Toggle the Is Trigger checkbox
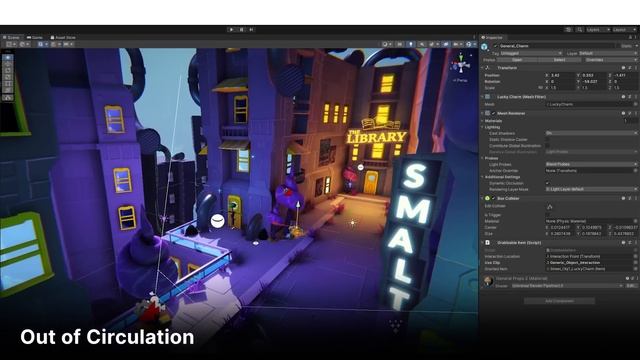 point(547,215)
